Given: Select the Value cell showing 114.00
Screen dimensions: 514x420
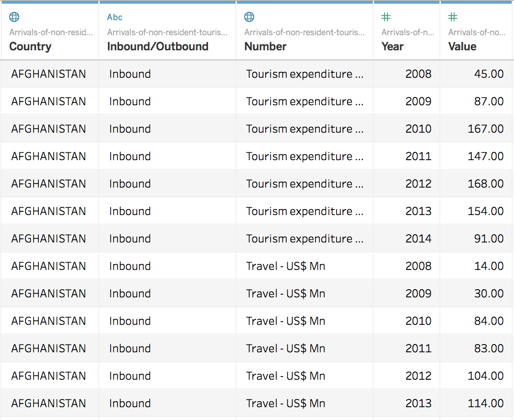Looking at the screenshot, I should pos(487,403).
